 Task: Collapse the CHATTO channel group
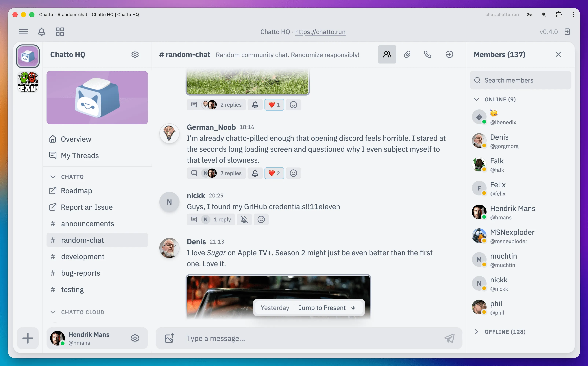coord(67,177)
